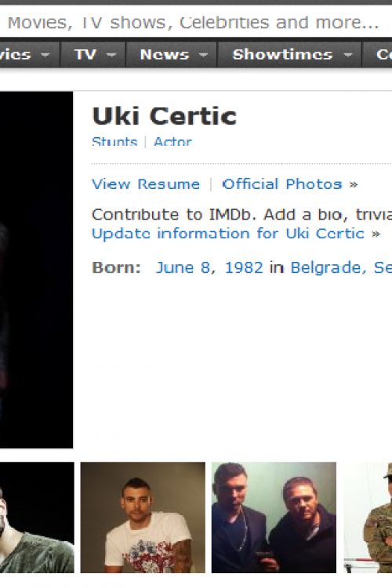
Task: Open the Belgrade birthplace link
Action: click(x=325, y=268)
